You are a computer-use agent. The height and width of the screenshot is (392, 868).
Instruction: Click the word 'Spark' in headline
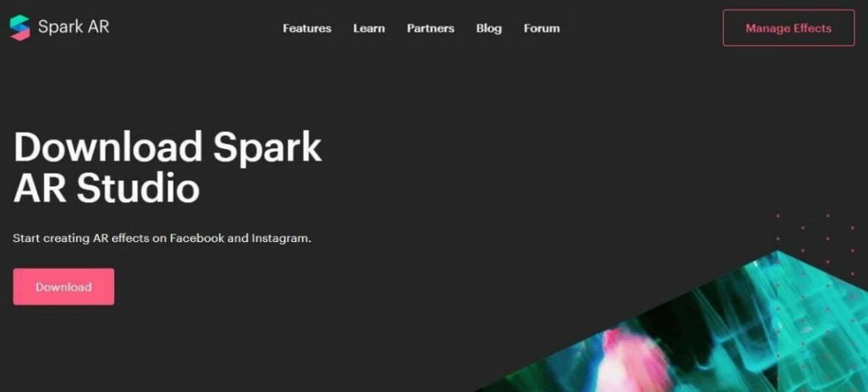[267, 148]
